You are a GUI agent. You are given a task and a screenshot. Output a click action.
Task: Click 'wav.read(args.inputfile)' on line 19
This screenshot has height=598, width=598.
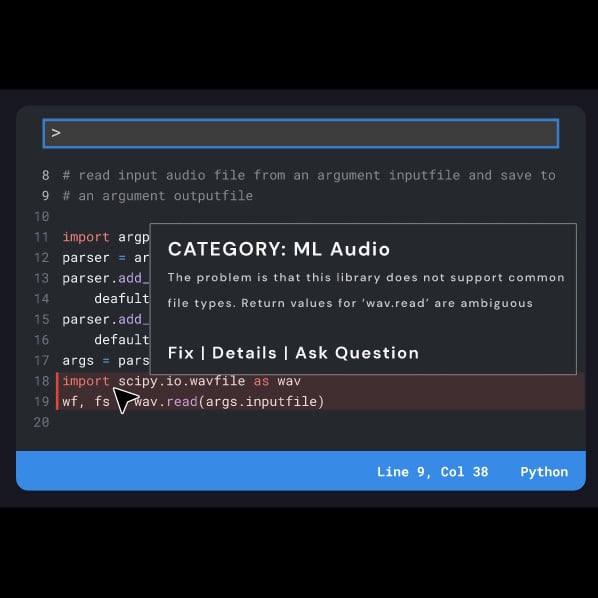point(229,402)
